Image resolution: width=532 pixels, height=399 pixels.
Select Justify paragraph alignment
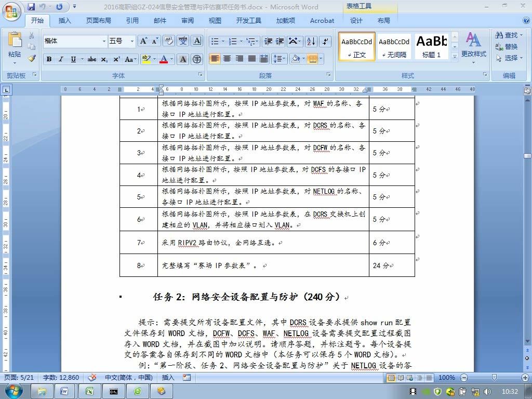coord(252,59)
